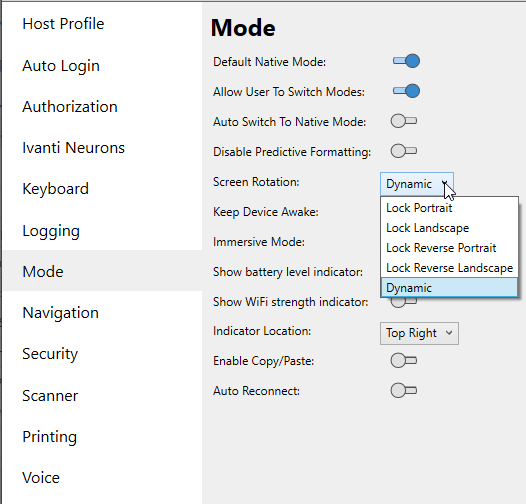Toggle Disable Predictive Formatting on
This screenshot has height=504, width=526.
pyautogui.click(x=404, y=151)
